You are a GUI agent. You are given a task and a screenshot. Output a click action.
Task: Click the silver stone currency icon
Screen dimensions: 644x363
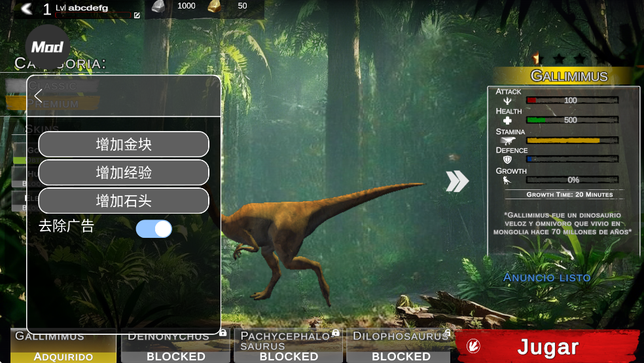click(158, 7)
